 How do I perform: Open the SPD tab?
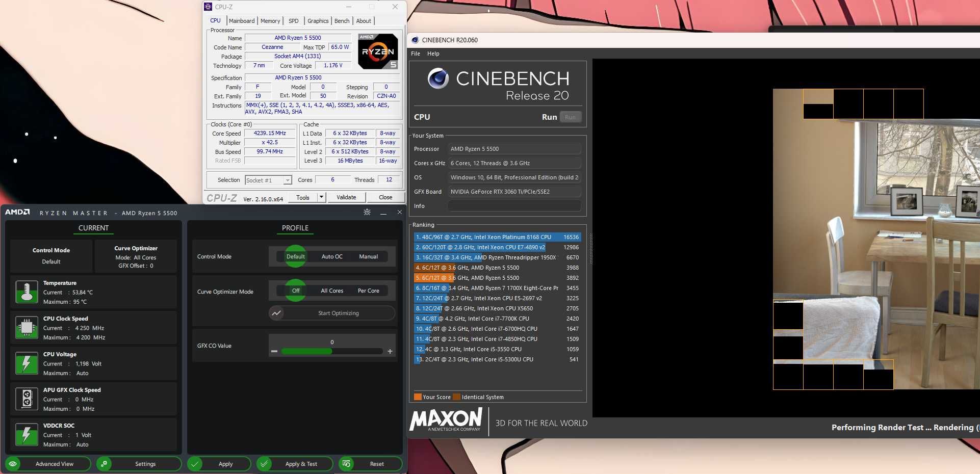click(294, 21)
